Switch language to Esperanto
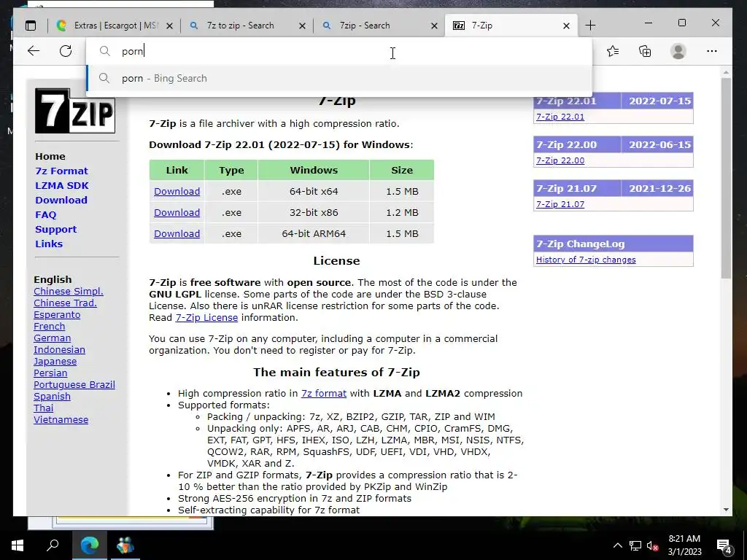Screen dimensions: 747x560 coord(57,315)
